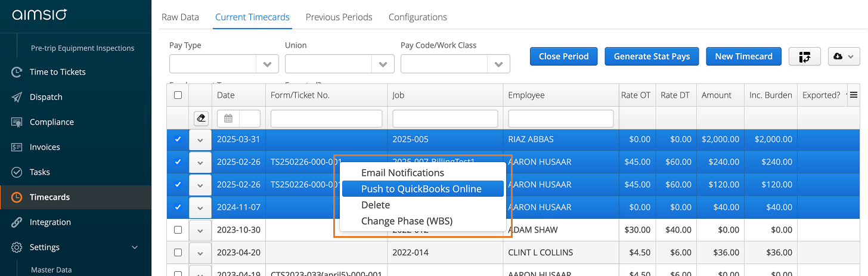
Task: Click the Date filter text field
Action: click(250, 119)
